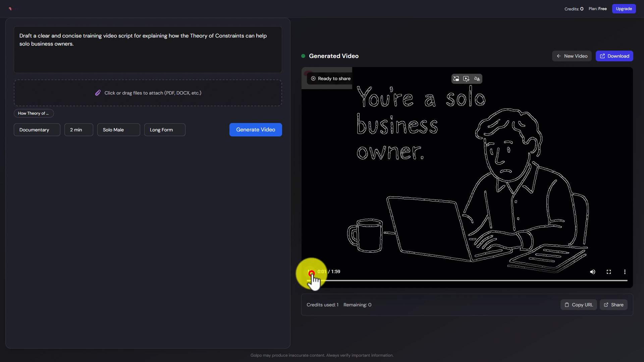Viewport: 644px width, 362px height.
Task: Click the picture-in-picture icon on video
Action: [x=456, y=79]
